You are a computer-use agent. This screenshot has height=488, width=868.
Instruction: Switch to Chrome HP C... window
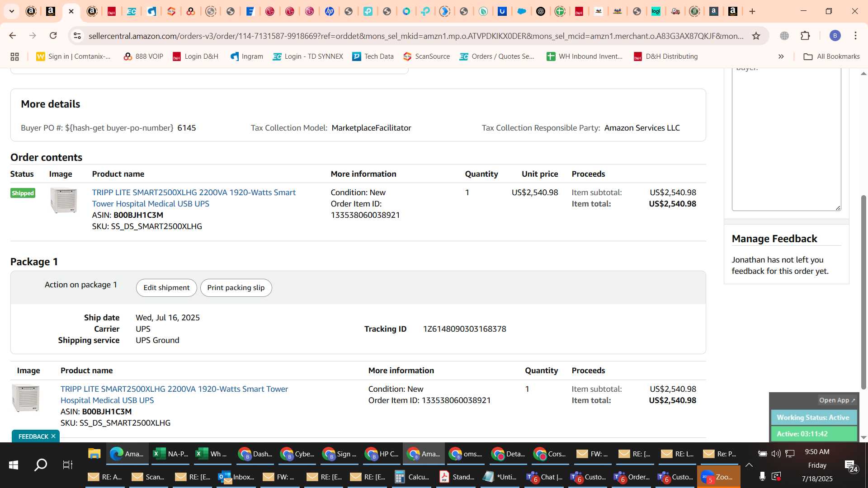[x=383, y=454]
